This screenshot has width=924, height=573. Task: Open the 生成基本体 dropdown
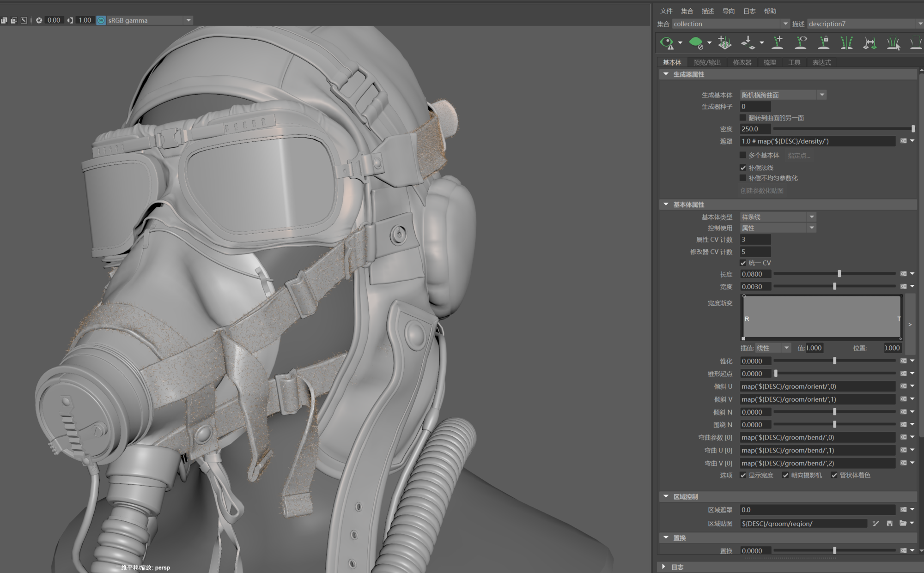point(783,95)
